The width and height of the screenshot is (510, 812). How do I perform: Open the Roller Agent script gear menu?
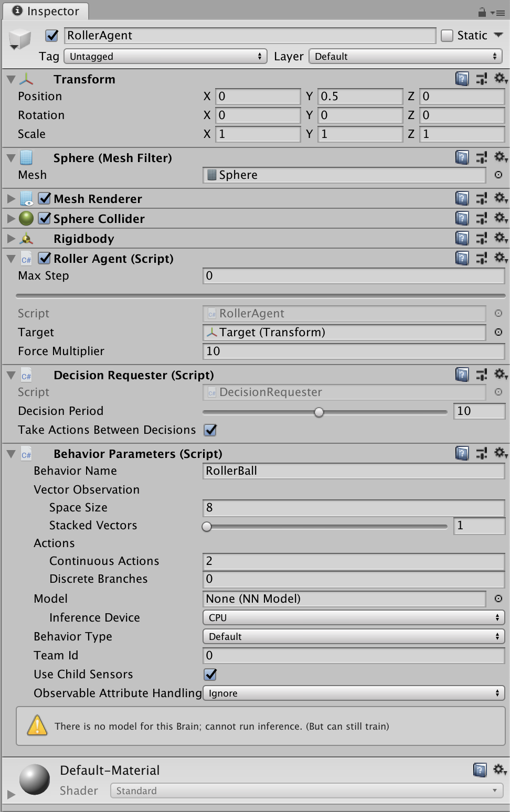click(500, 258)
